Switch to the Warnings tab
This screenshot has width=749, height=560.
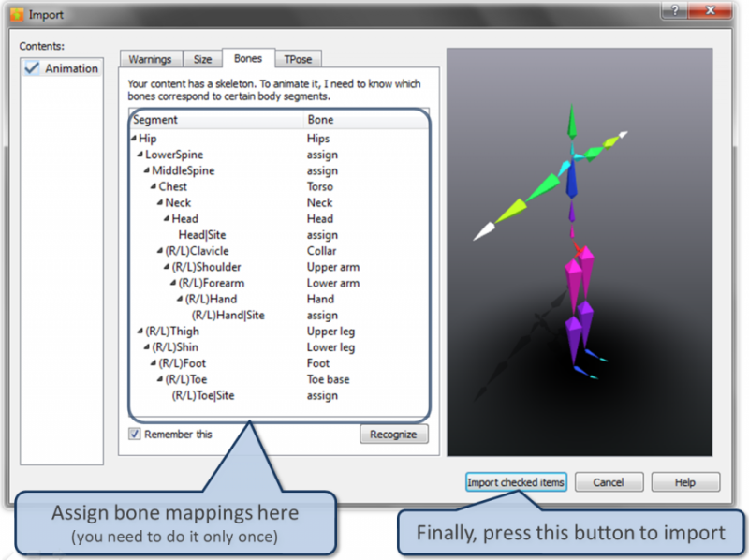[150, 59]
